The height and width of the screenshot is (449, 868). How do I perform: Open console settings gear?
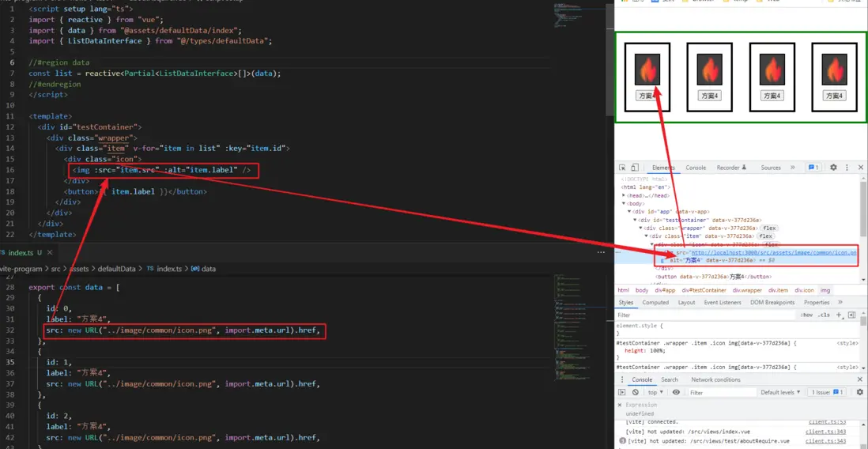(x=859, y=392)
